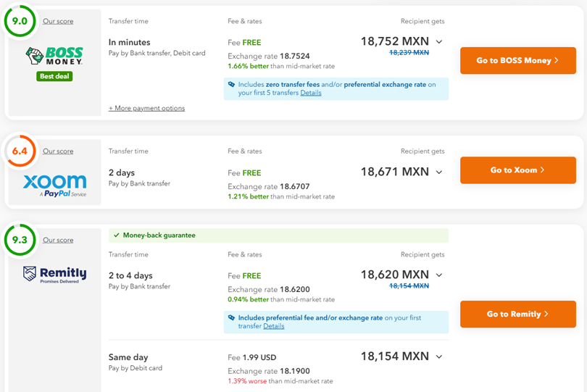
Task: Click the Xoom PayPal logo
Action: point(54,184)
